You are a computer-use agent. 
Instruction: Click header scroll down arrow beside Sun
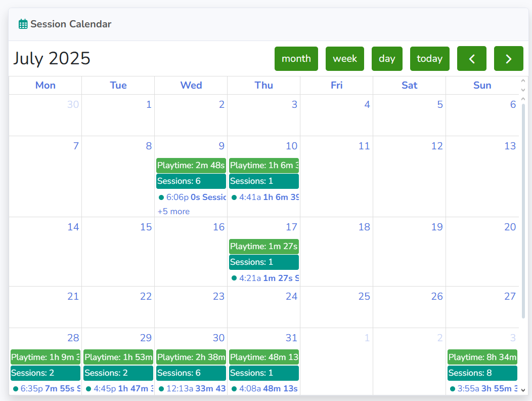[x=523, y=90]
